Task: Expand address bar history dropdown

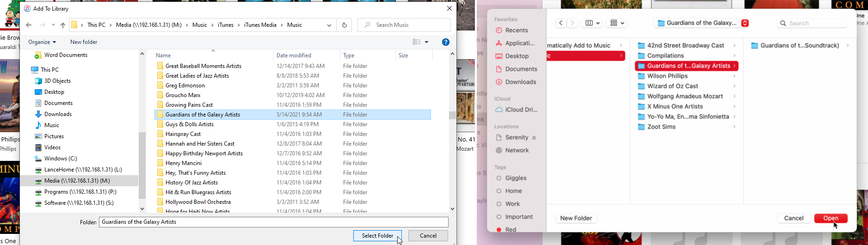Action: [329, 25]
